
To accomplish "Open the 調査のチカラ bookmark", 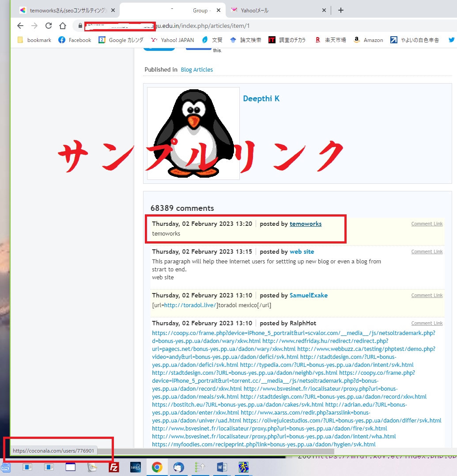I will pos(287,40).
